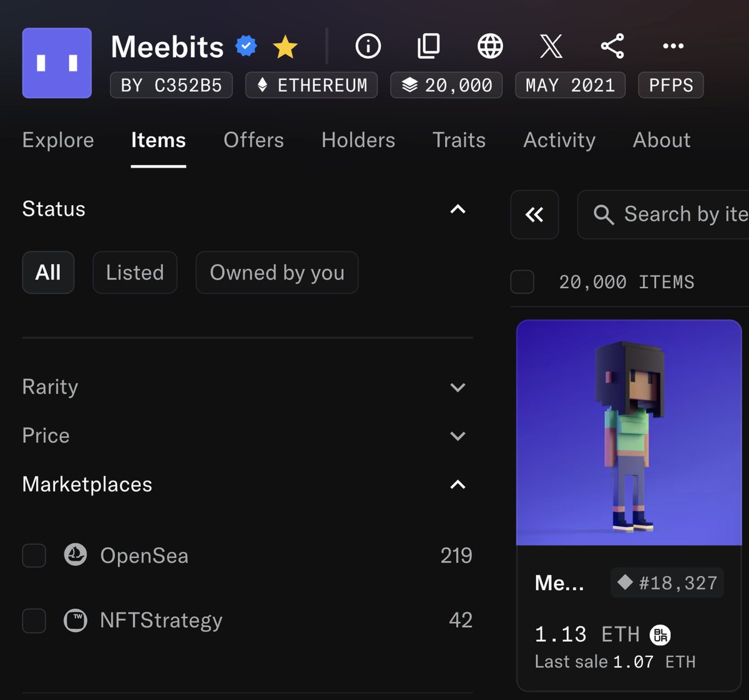Open the Traits tab
The image size is (749, 700).
[x=459, y=140]
